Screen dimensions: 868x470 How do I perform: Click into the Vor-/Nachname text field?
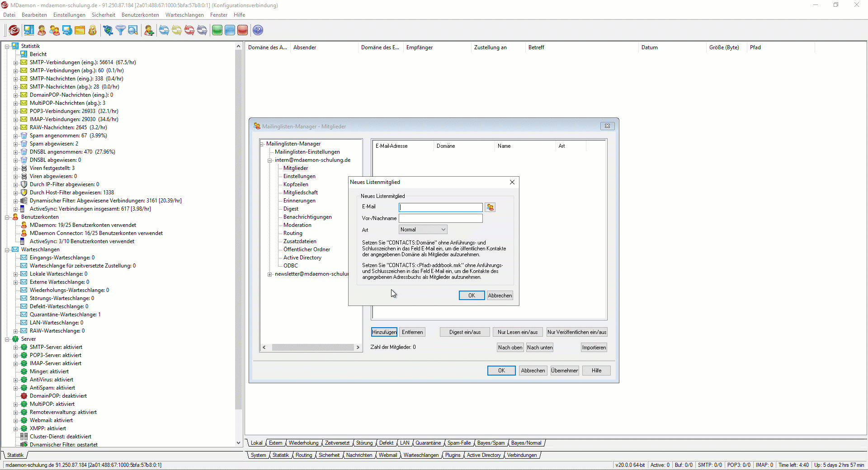coord(440,218)
